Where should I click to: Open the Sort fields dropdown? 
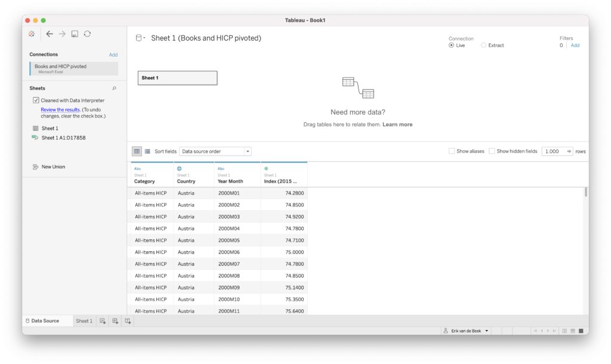click(215, 151)
